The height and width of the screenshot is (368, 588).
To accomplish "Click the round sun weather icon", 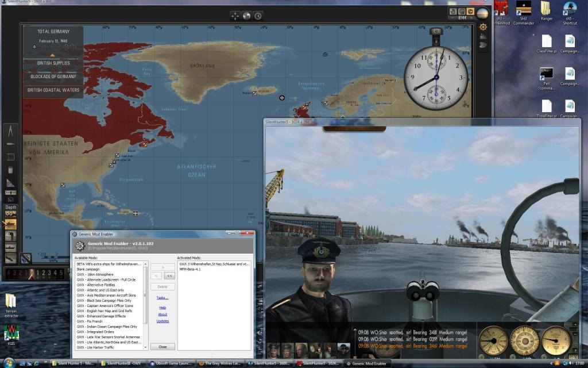I will 482,14.
